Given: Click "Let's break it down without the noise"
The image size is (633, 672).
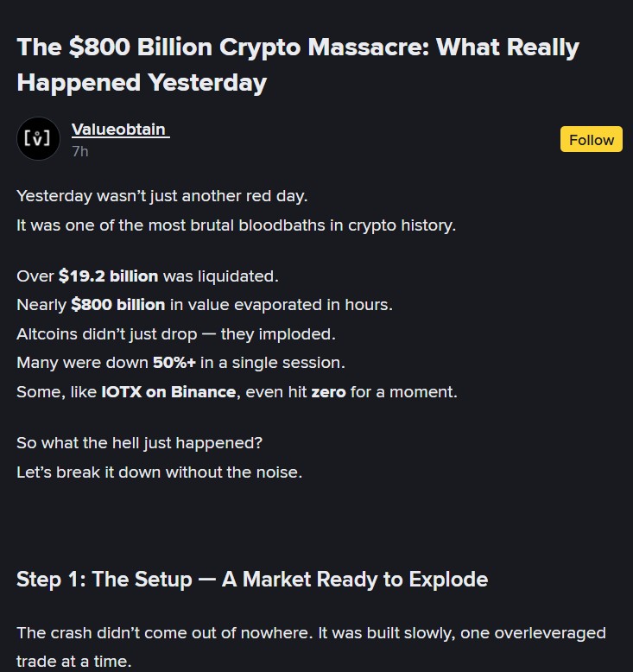Looking at the screenshot, I should pyautogui.click(x=160, y=472).
